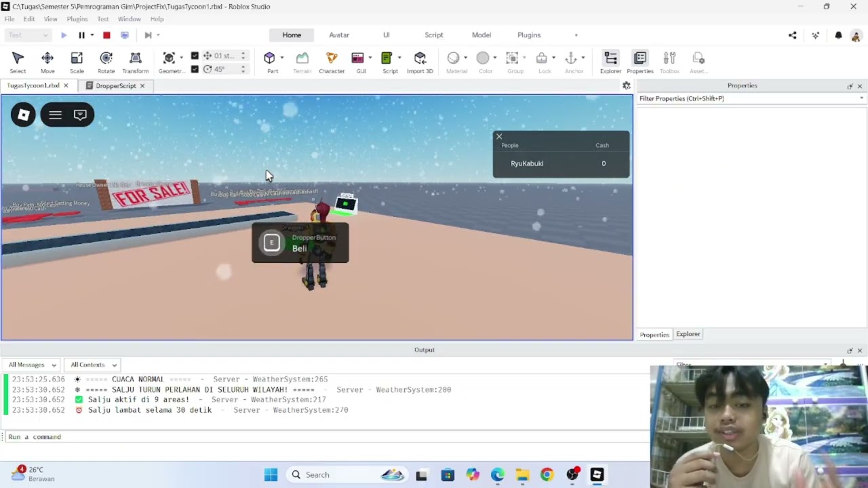Open viewport settings gear icon
Viewport: 868px width, 488px height.
tap(627, 85)
